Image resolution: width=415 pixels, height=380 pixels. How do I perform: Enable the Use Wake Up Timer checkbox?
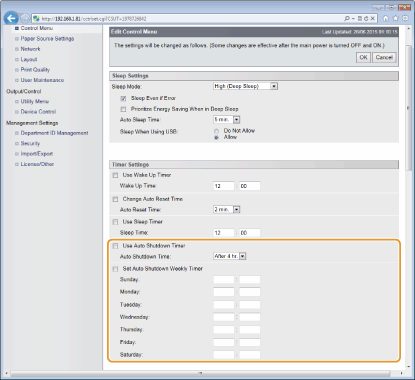115,175
